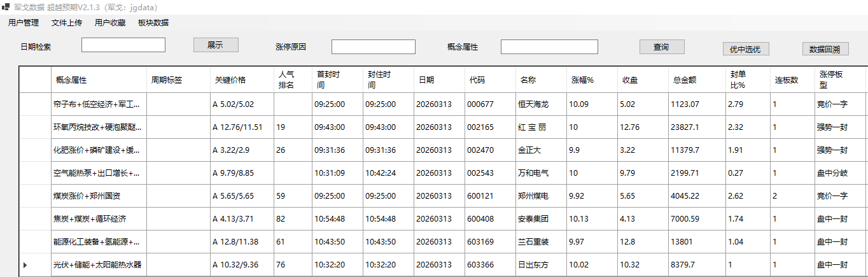Image resolution: width=868 pixels, height=277 pixels.
Task: Select the 光伏+储能+太阳能热水器 concept cell
Action: [x=99, y=265]
